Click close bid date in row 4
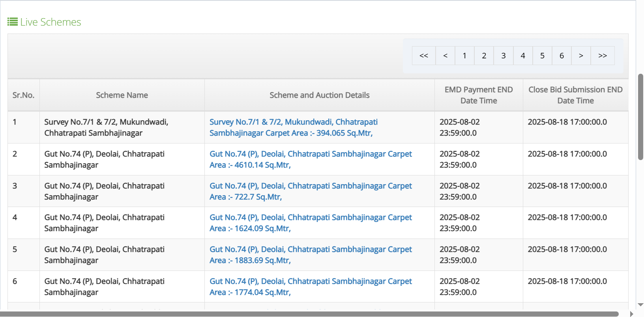The image size is (644, 317). 575,223
